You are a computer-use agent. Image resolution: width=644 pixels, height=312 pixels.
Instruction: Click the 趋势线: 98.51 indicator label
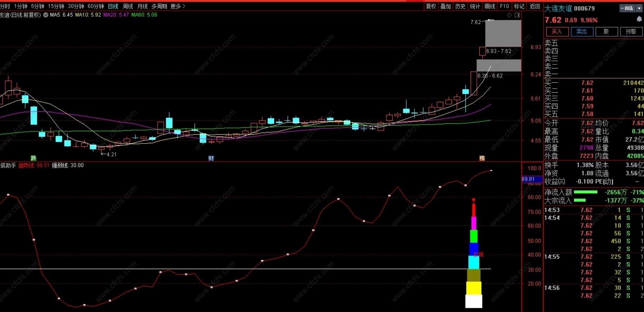[x=34, y=165]
